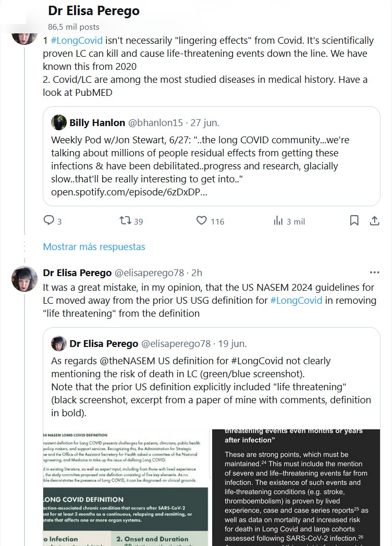
Task: Click the repost icon with 39
Action: (x=125, y=221)
